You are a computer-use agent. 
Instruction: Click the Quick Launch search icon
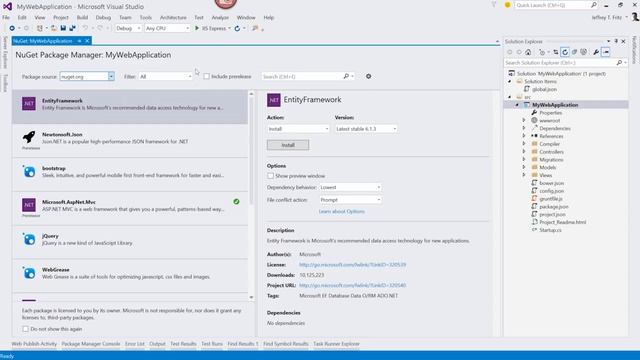(x=594, y=5)
